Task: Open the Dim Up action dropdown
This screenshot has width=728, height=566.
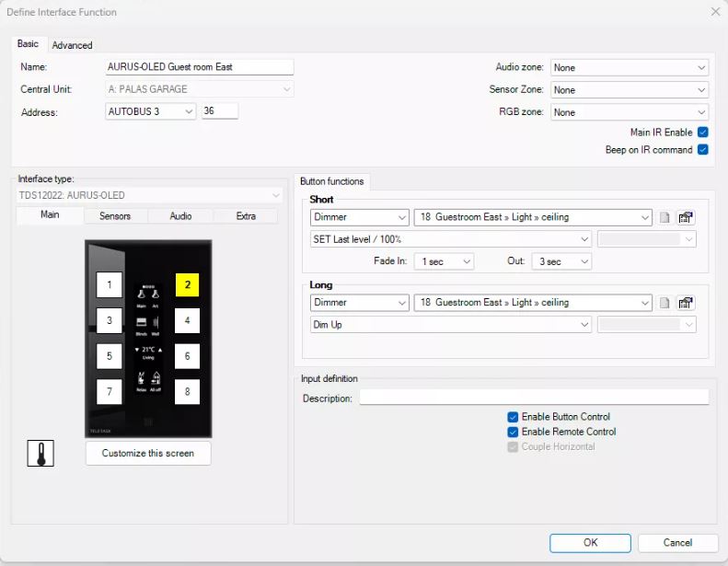Action: pos(450,325)
